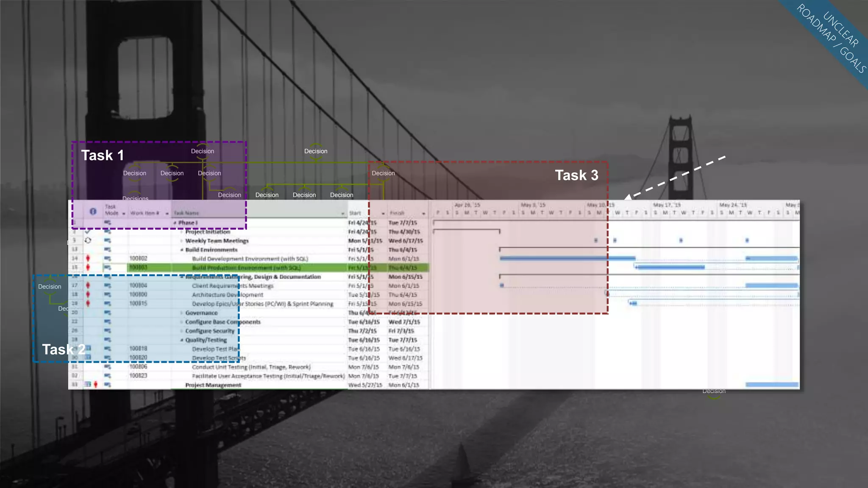Click red indicator on Client Requirements Meetings row

tap(88, 285)
